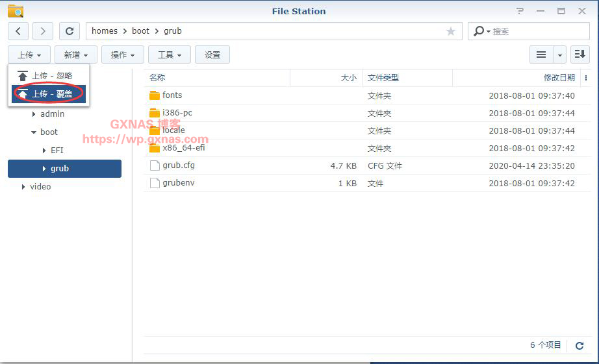
Task: Open the help question mark button
Action: click(520, 11)
